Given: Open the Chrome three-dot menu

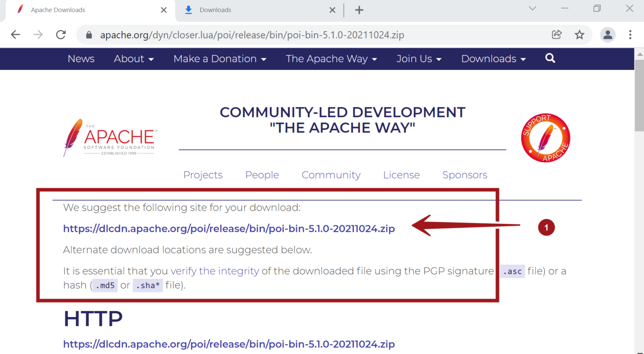Looking at the screenshot, I should pos(630,35).
